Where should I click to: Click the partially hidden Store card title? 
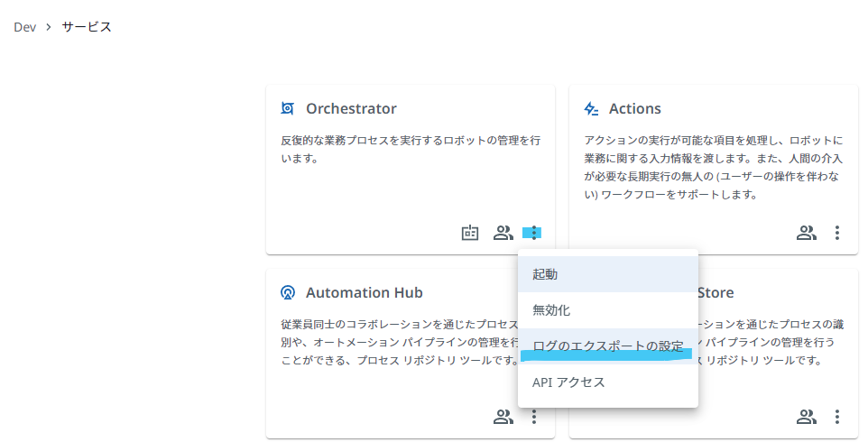716,292
